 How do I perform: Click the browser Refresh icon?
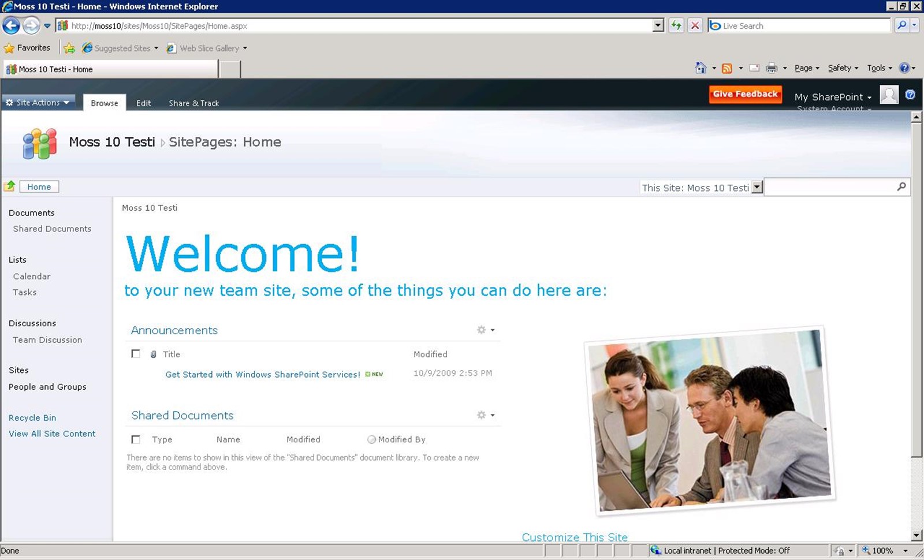[x=676, y=25]
